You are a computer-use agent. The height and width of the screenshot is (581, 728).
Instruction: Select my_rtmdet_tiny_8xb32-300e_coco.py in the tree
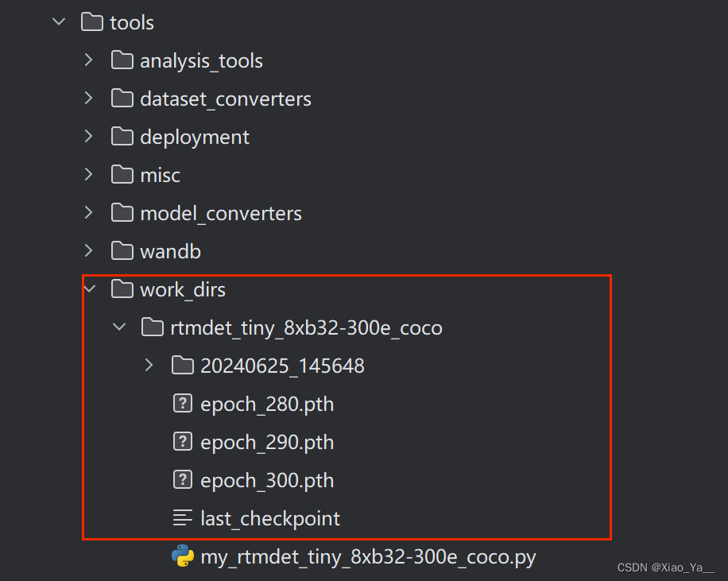pyautogui.click(x=368, y=557)
